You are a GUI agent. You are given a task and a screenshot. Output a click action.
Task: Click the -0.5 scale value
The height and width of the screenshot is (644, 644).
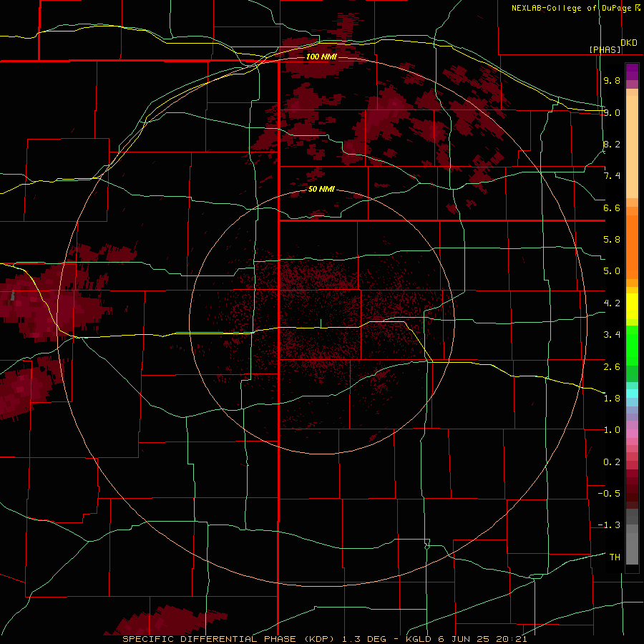(x=609, y=494)
